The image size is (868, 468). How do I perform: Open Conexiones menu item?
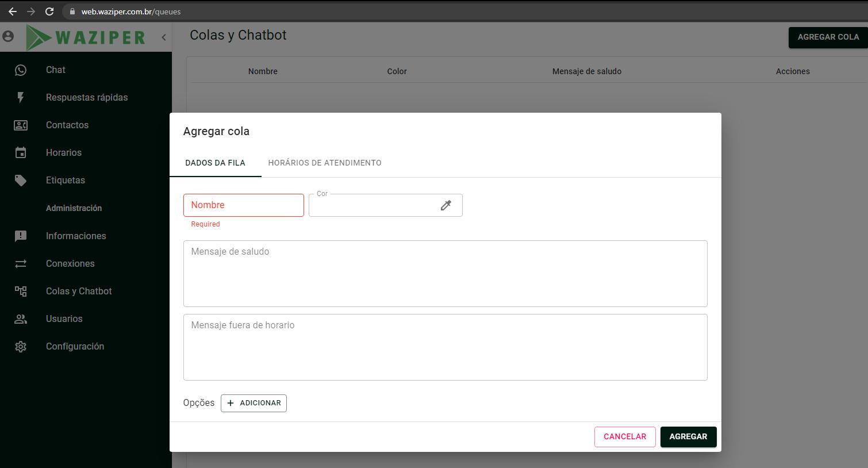coord(70,264)
